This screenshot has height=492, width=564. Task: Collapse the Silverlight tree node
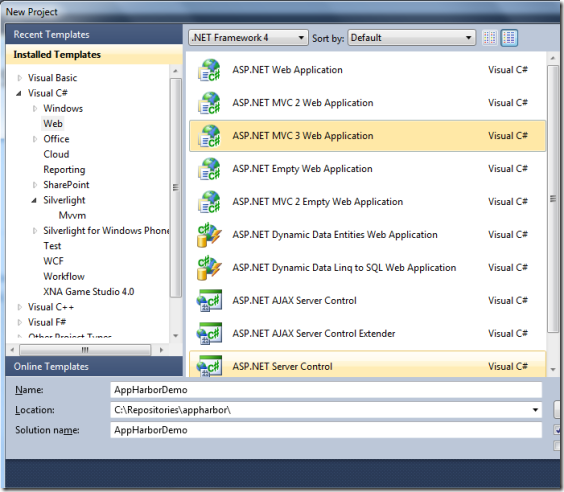tap(34, 200)
